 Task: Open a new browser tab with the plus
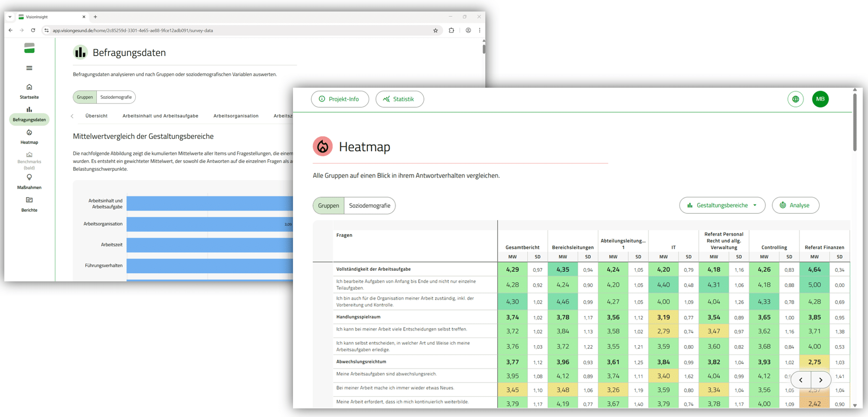[95, 17]
